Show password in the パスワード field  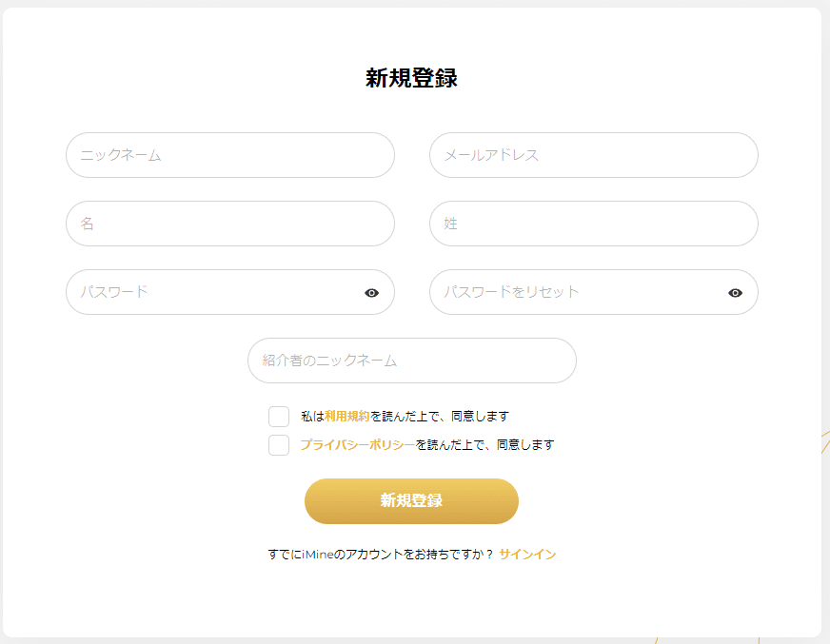point(371,293)
